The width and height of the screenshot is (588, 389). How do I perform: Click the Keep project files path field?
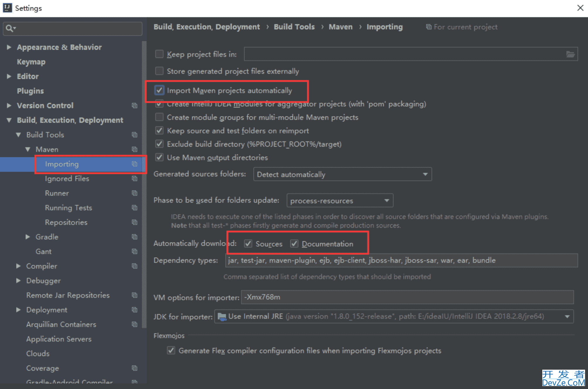point(411,54)
